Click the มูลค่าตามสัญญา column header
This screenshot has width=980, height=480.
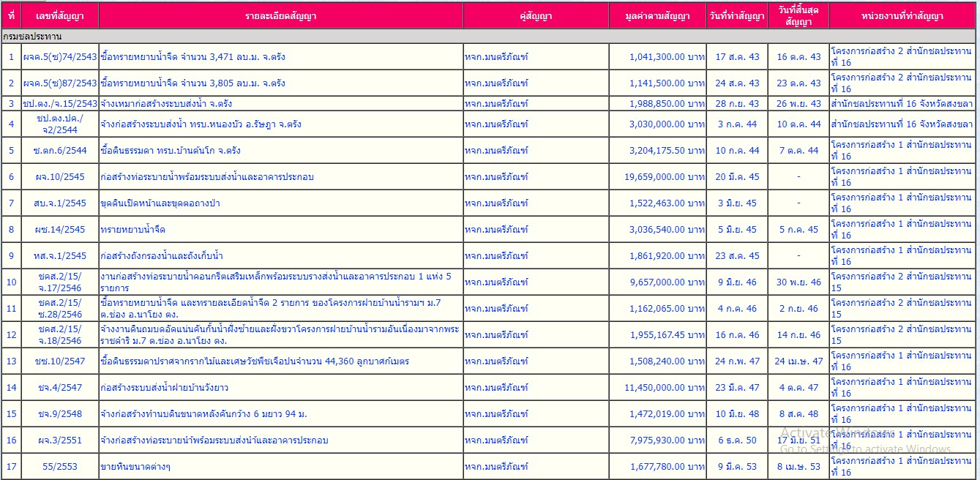[657, 16]
